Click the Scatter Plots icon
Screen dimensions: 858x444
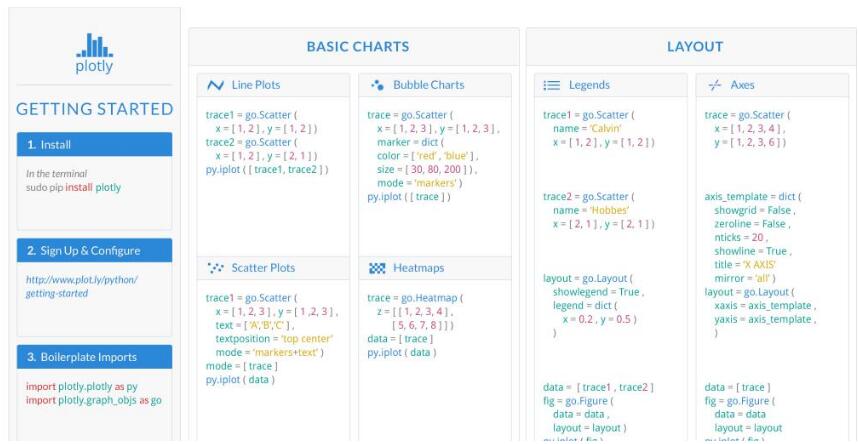click(x=215, y=268)
